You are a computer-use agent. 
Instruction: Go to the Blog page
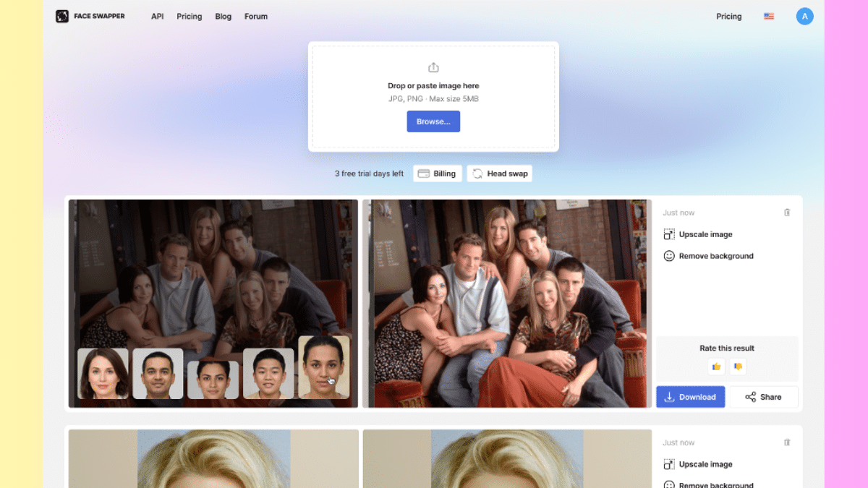pyautogui.click(x=223, y=16)
